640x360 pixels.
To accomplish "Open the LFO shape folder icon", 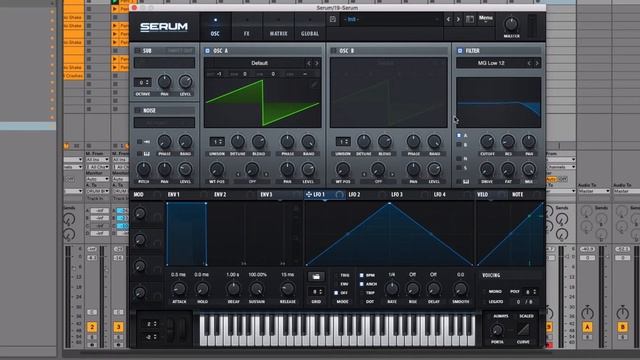I will (316, 277).
